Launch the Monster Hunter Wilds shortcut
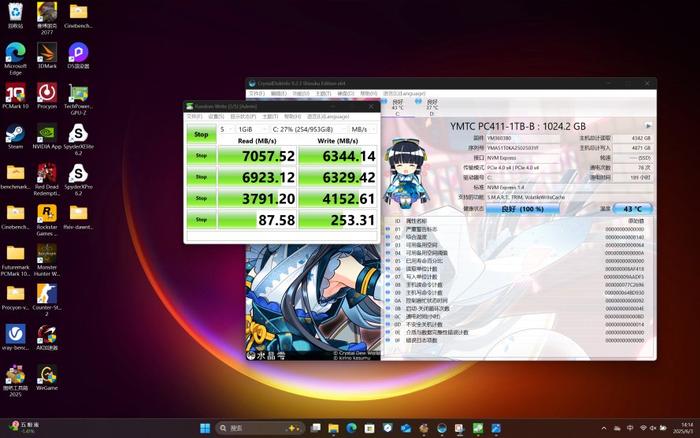Viewport: 700px width, 438px height. (x=47, y=260)
